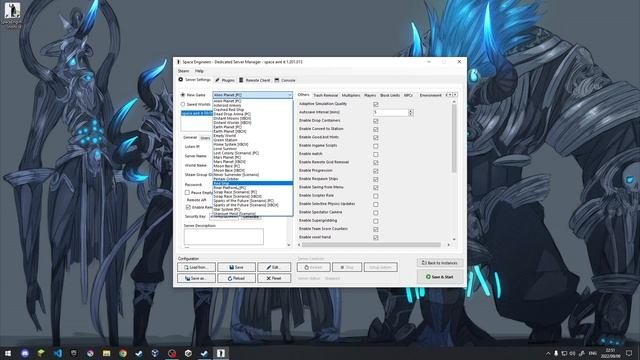Toggle Enable Progression checkbox
Viewport: 640px width, 360px height.
tap(376, 171)
